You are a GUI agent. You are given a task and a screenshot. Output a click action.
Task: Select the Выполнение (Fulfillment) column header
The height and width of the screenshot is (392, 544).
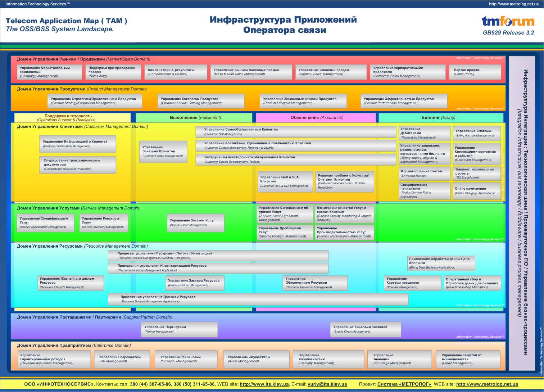coord(194,118)
